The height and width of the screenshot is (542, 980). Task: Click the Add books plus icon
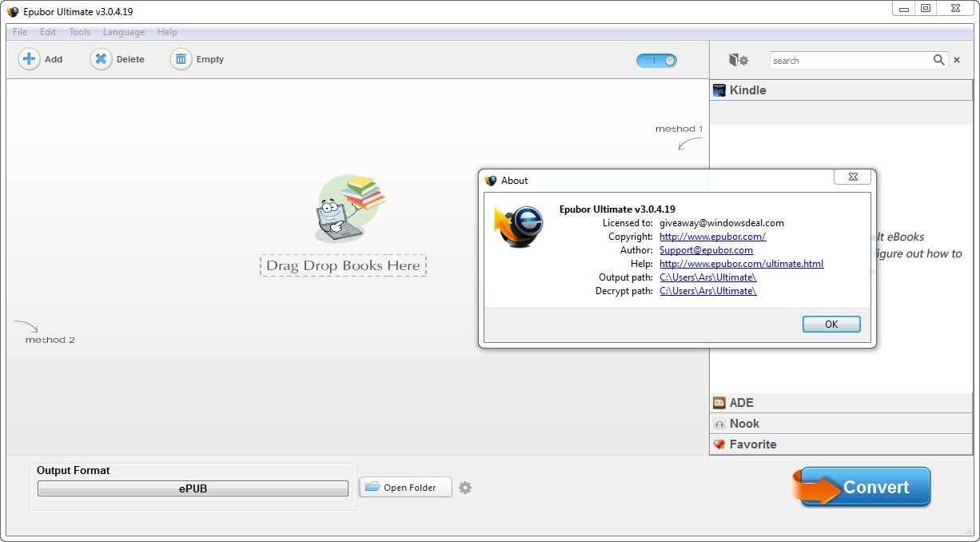point(30,59)
